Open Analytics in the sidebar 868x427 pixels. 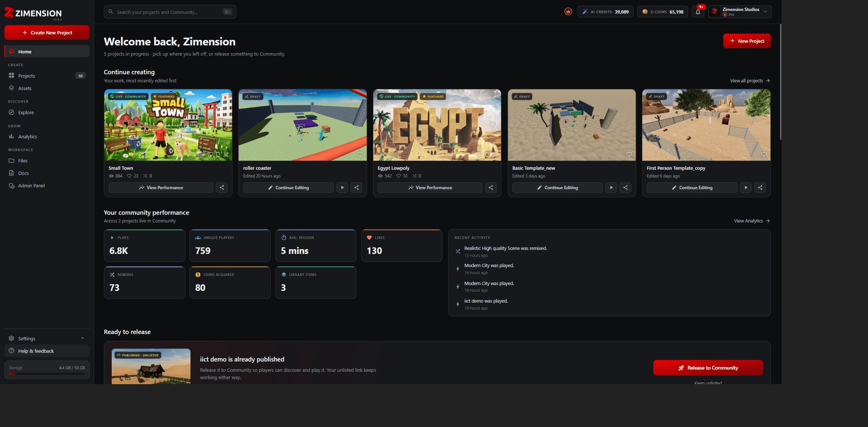coord(47,136)
